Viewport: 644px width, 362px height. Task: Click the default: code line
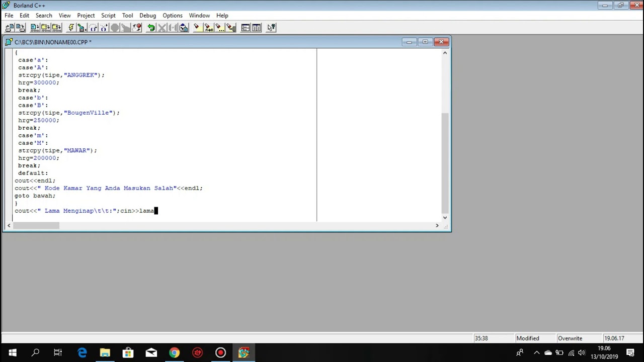click(33, 173)
